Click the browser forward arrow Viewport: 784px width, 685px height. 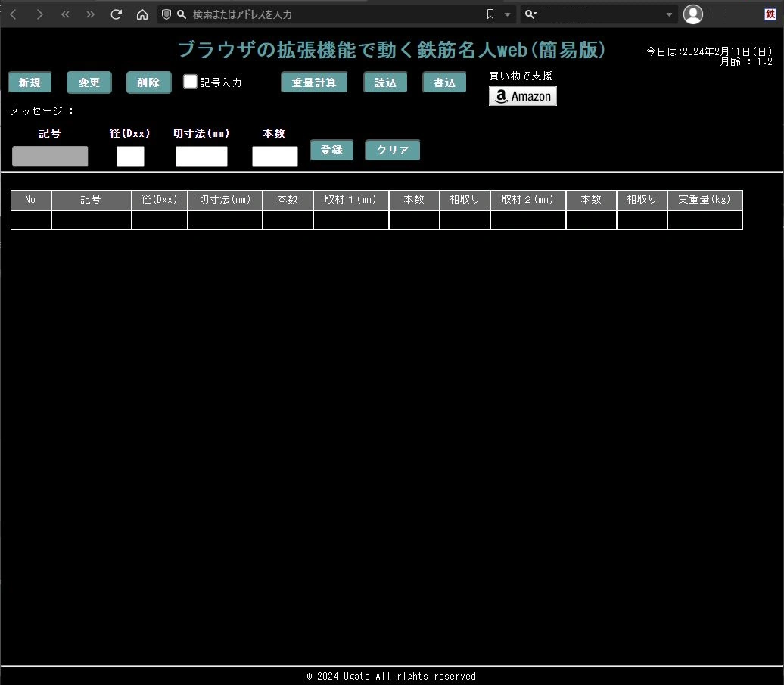(39, 14)
